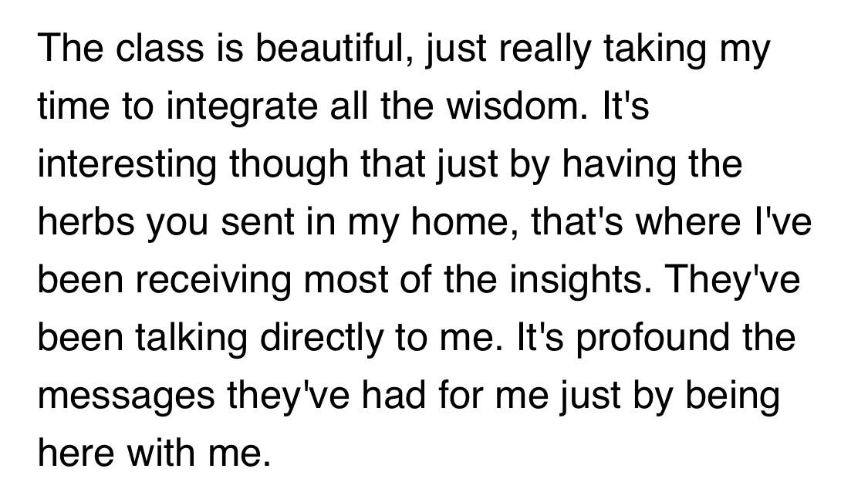Screen dimensions: 868x499
Task: Click on the word "directly"
Action: [x=322, y=338]
